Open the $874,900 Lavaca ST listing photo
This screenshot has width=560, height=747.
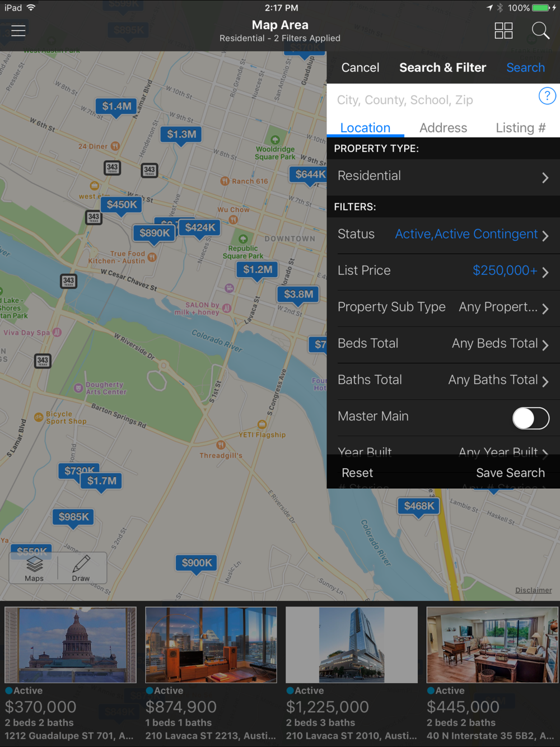211,645
